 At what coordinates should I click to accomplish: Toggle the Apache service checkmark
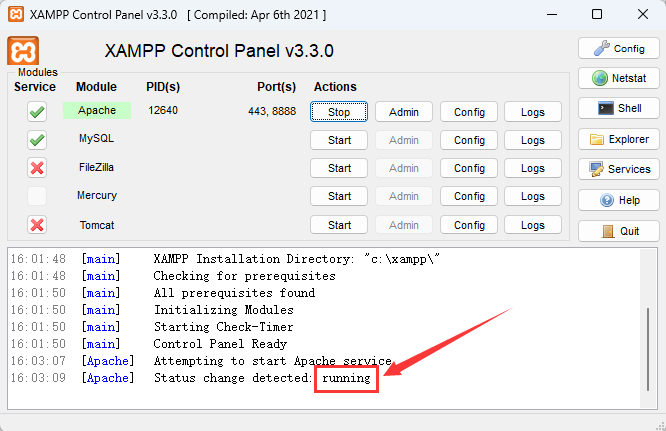coord(37,112)
